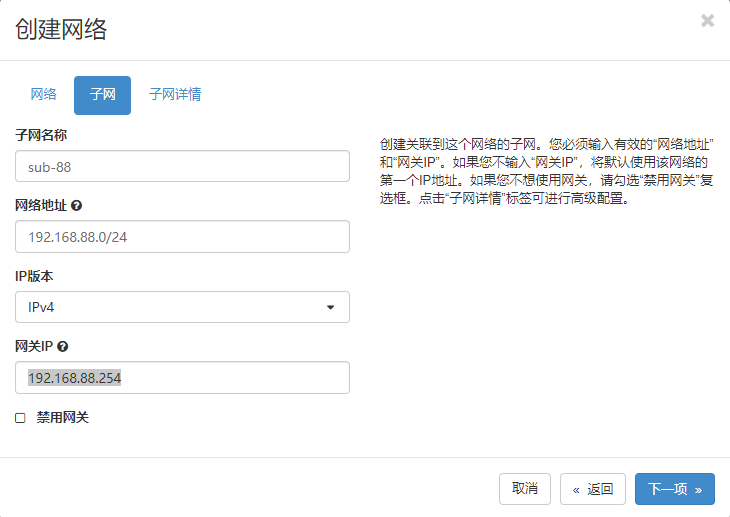
Task: Focus the 子网名称 field containing sub-88
Action: coord(182,166)
